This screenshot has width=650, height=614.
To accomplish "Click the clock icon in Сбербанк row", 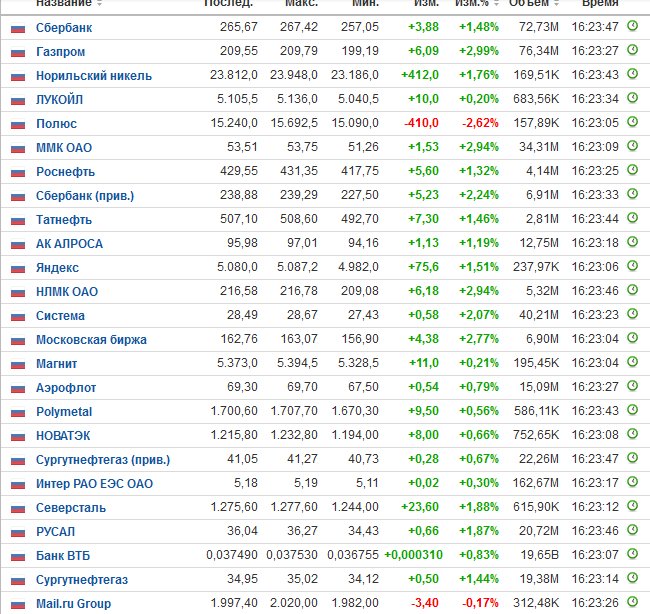I will [x=632, y=26].
